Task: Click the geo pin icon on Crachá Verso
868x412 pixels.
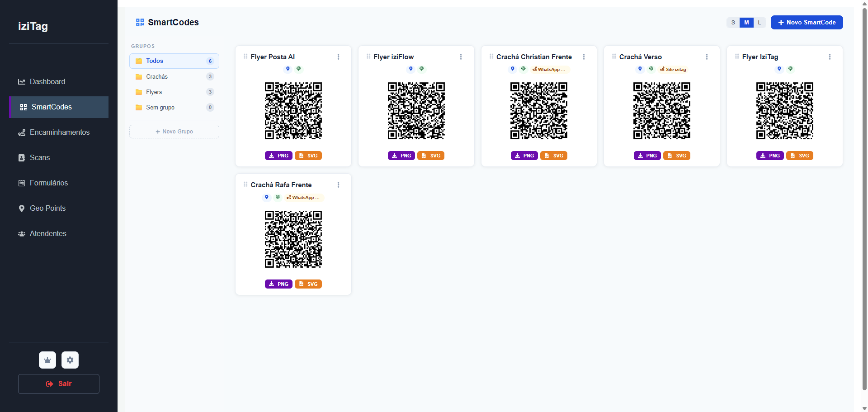Action: 640,69
